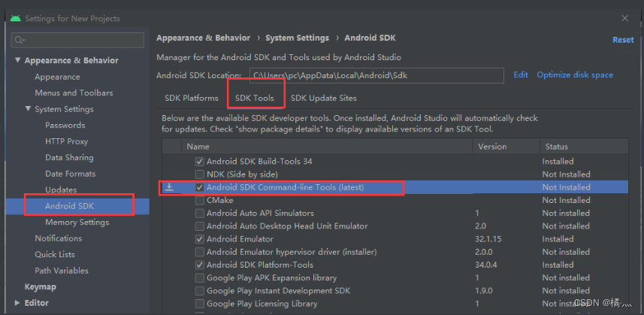This screenshot has height=315, width=644.
Task: Select Android SDK in the settings tree
Action: pos(70,206)
